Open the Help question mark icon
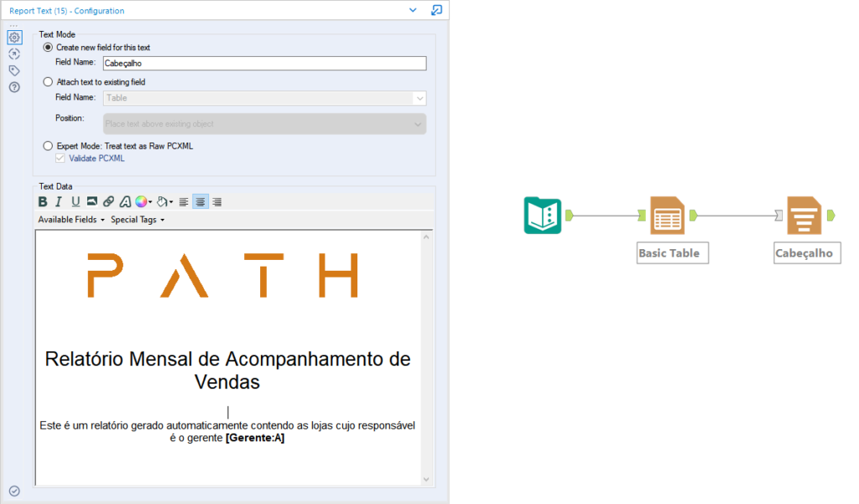Screen dimensions: 859x504 coord(14,87)
